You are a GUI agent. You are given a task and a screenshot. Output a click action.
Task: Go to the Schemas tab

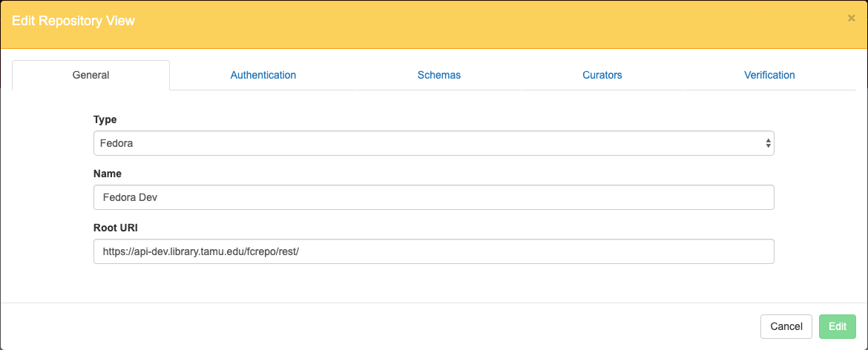tap(438, 75)
